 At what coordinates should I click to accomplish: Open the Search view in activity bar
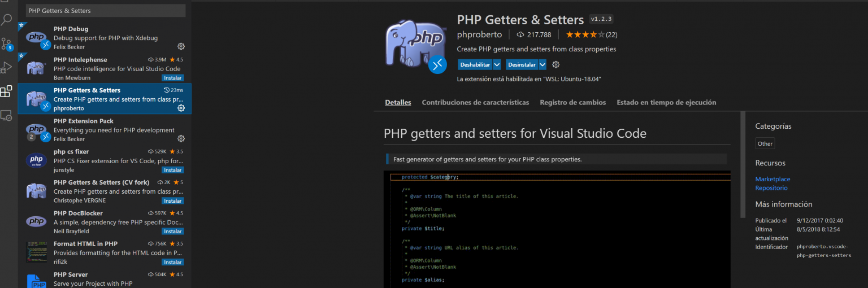point(6,20)
